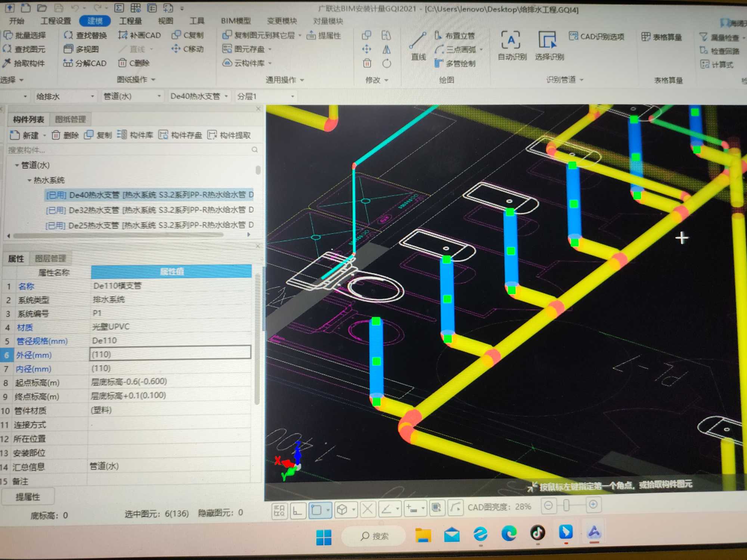Click the 提属性 button below the properties table
This screenshot has width=747, height=560.
tap(28, 497)
